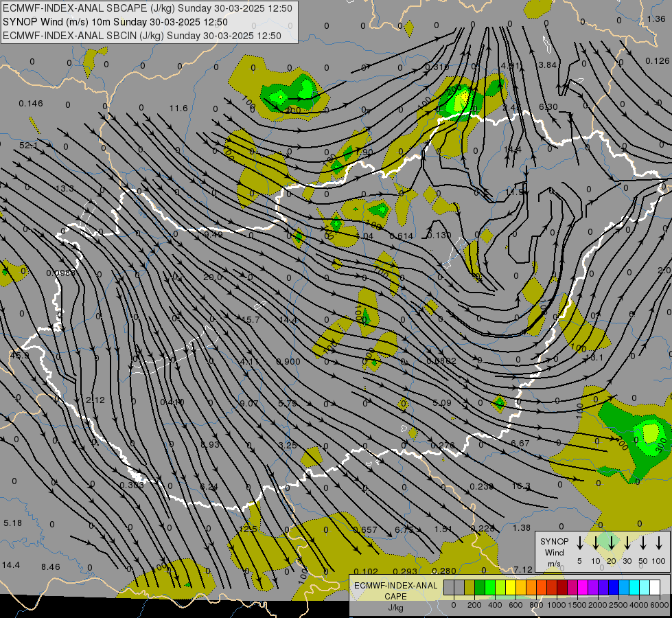
Task: Select the yellow CAPE legend swatch
Action: pos(511,588)
